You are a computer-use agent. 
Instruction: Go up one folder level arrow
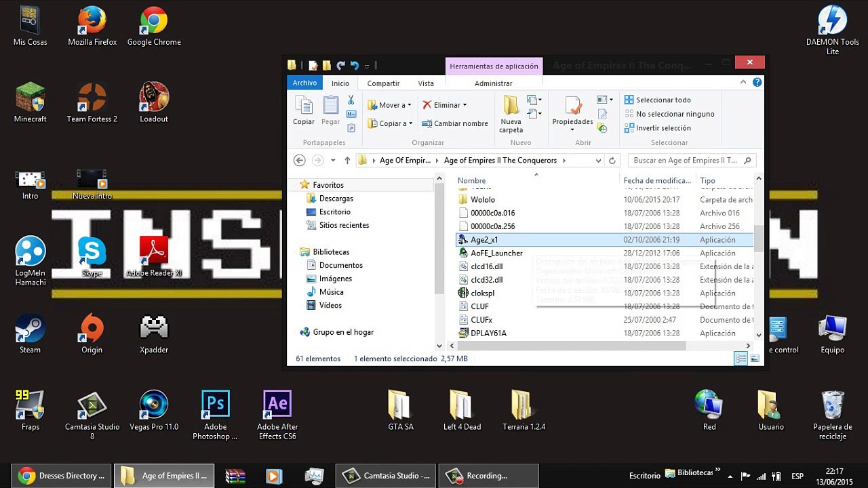347,161
